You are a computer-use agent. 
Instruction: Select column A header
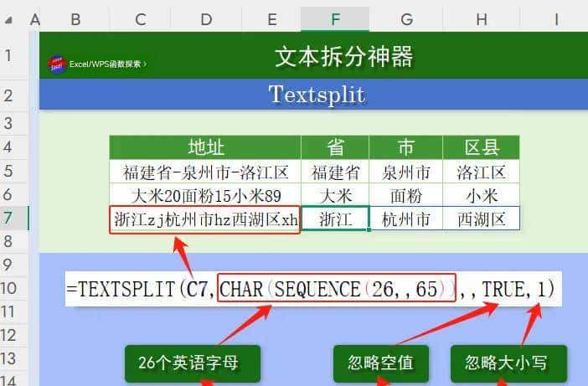point(34,19)
